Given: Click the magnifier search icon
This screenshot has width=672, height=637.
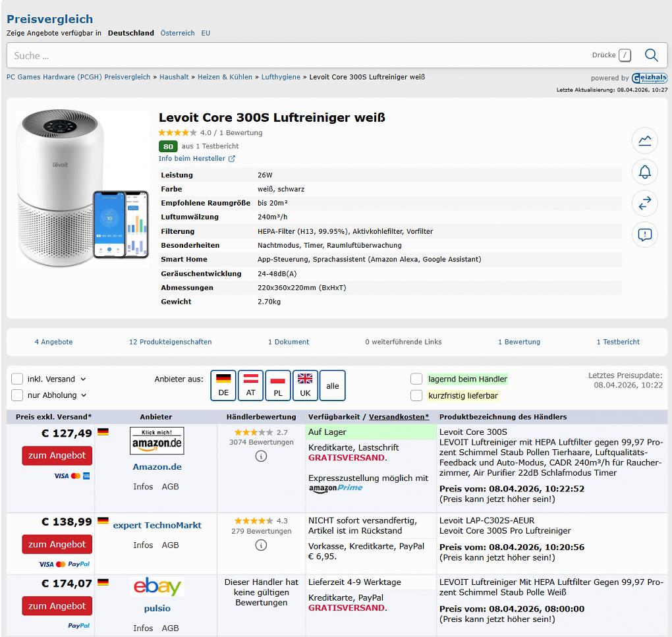Looking at the screenshot, I should click(x=652, y=55).
